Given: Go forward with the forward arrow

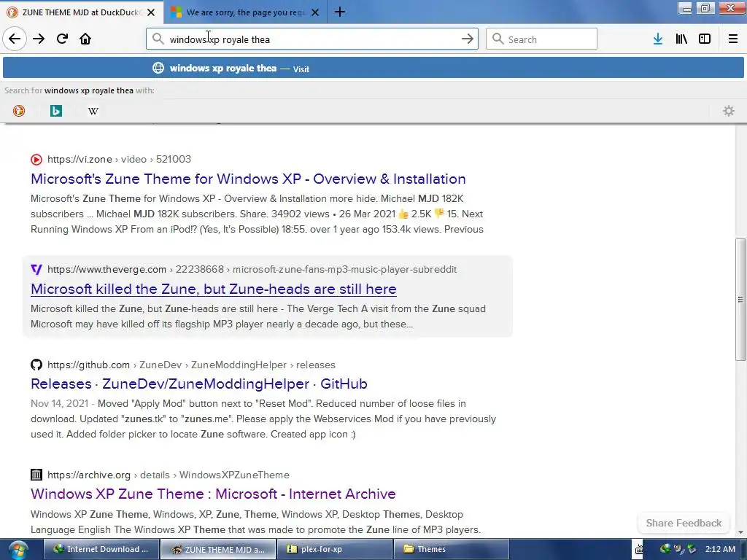Looking at the screenshot, I should (x=39, y=39).
